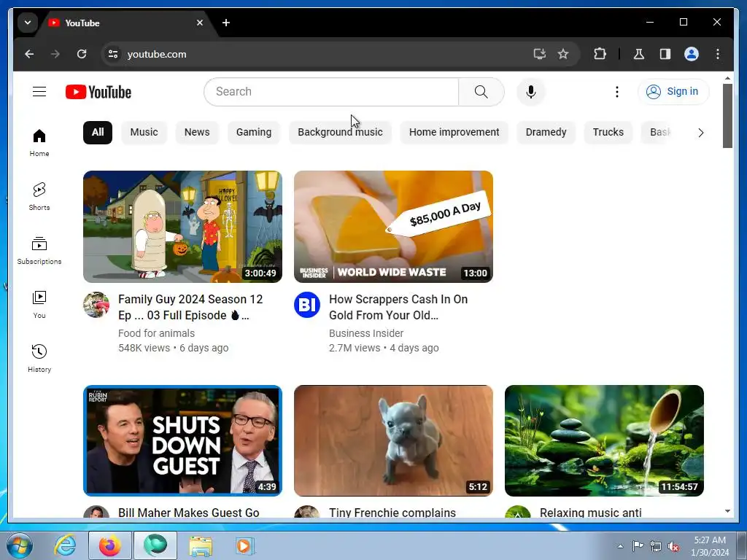This screenshot has width=747, height=560.
Task: Open the YouTube hamburger guide menu
Action: (39, 91)
